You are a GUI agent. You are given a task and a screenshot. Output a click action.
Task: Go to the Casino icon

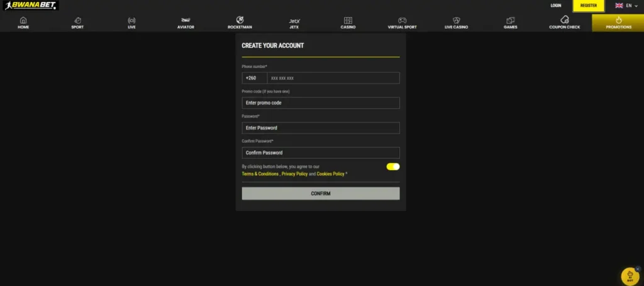pos(348,20)
